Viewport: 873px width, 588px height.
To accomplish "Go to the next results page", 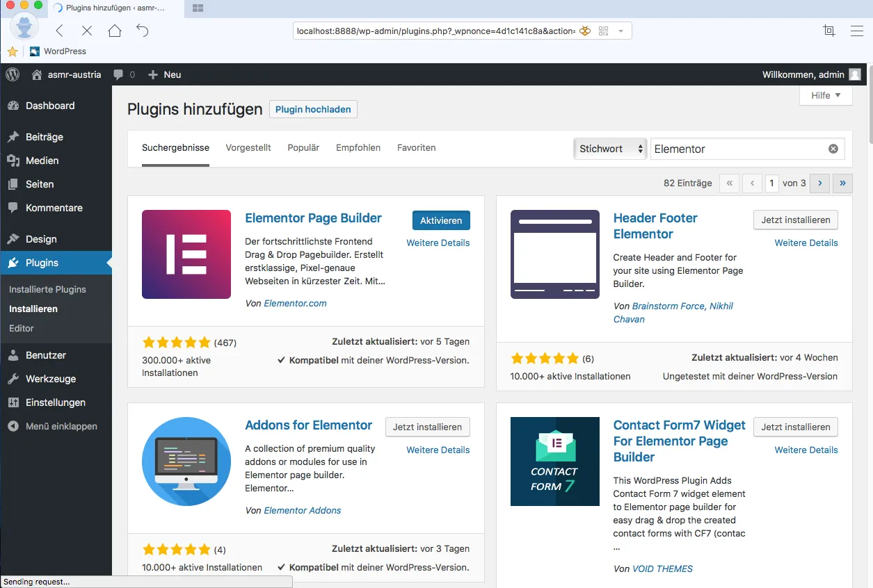I will 819,183.
